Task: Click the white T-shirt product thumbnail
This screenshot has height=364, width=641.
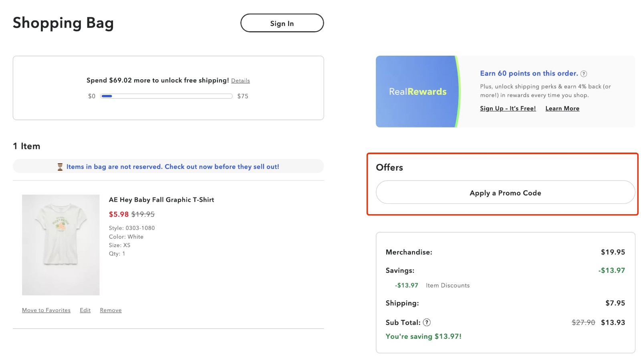Action: 61,245
